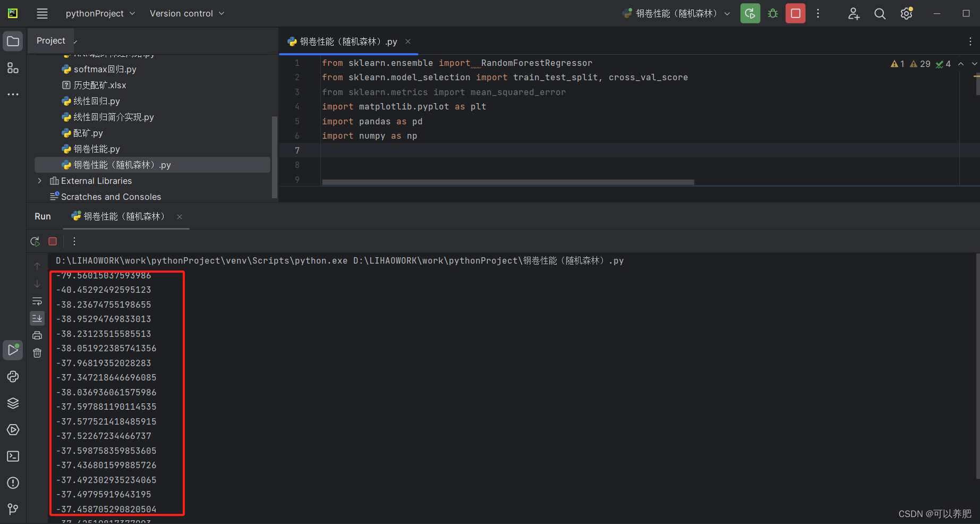Click the editor horizontal scrollbar
Screen dimensions: 980x524
tap(508, 182)
